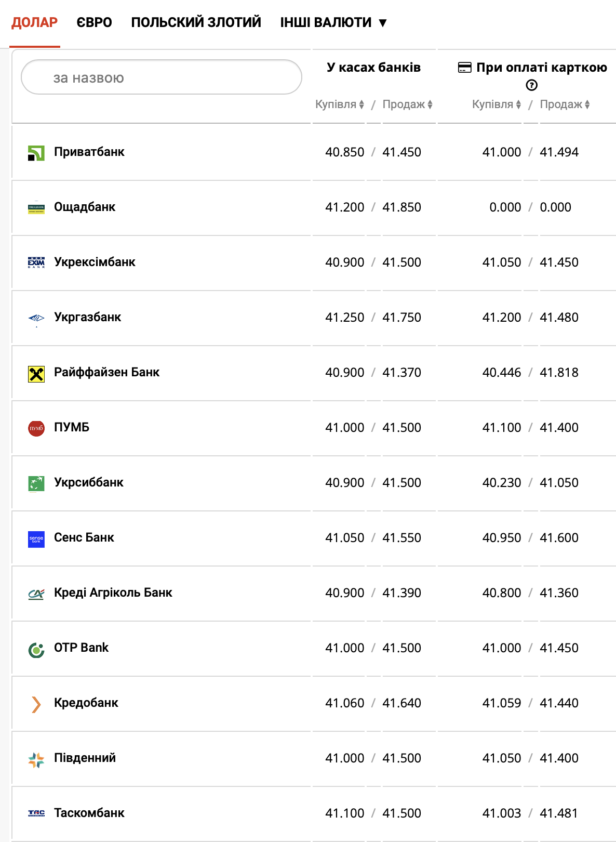Click the Сенс Банк blue logo

tap(36, 539)
